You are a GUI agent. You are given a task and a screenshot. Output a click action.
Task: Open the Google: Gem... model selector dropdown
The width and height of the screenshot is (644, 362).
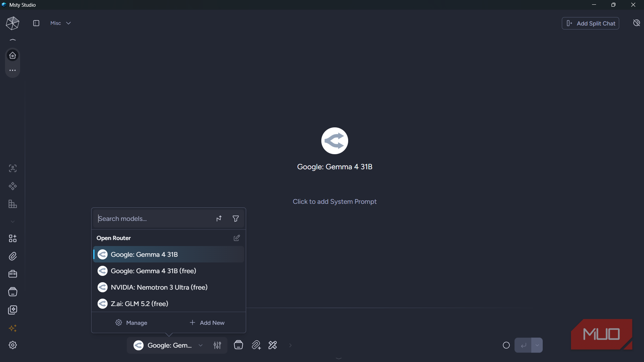click(168, 345)
